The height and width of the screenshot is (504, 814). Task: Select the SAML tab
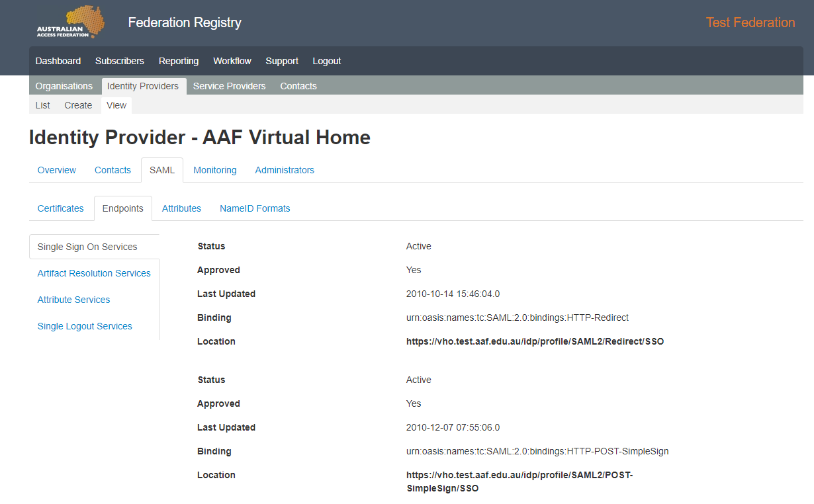(162, 170)
